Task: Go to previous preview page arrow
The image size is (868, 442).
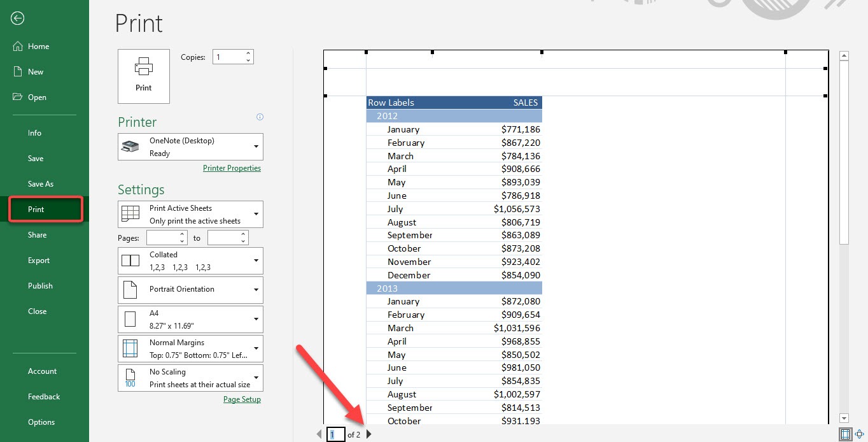Action: (x=319, y=434)
